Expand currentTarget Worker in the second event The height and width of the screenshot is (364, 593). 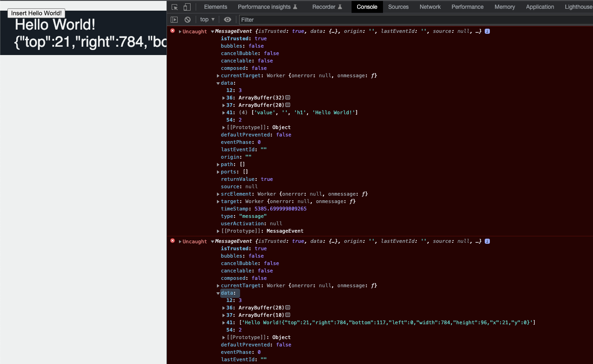218,286
